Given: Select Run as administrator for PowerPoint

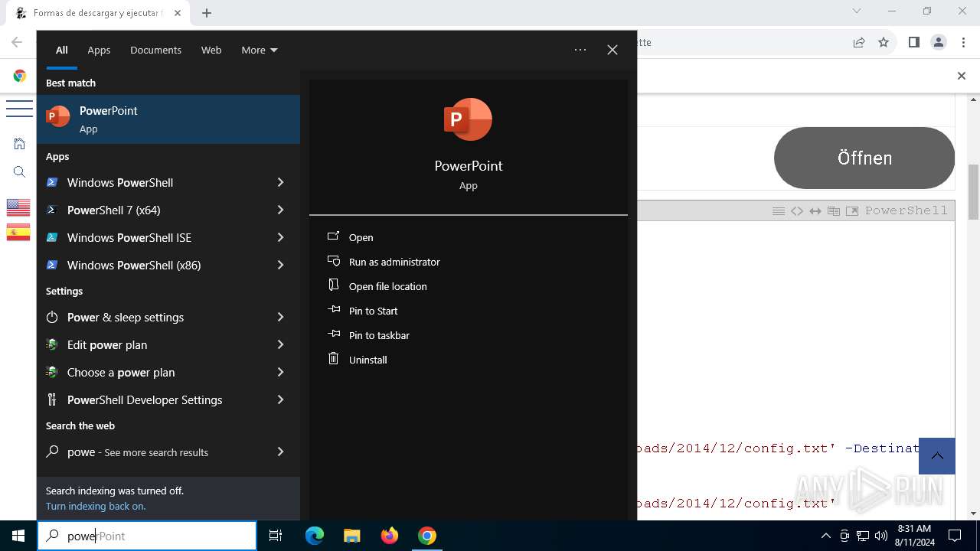Looking at the screenshot, I should [394, 262].
